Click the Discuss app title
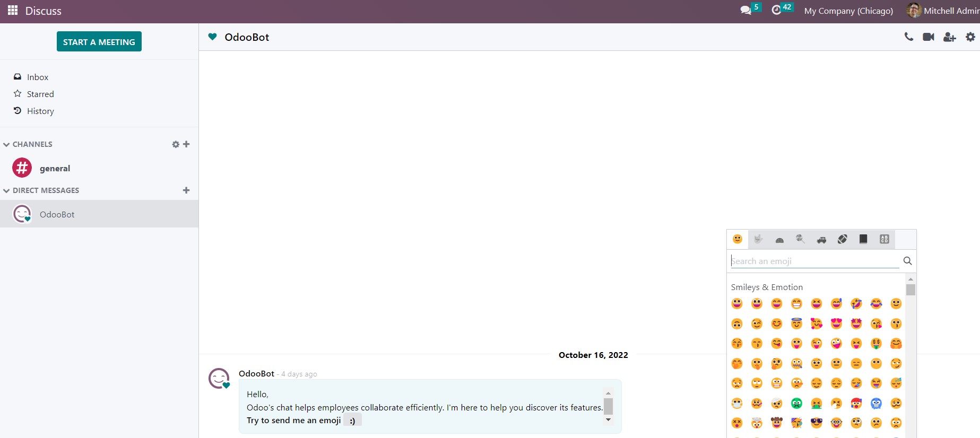The width and height of the screenshot is (980, 438). [x=44, y=11]
